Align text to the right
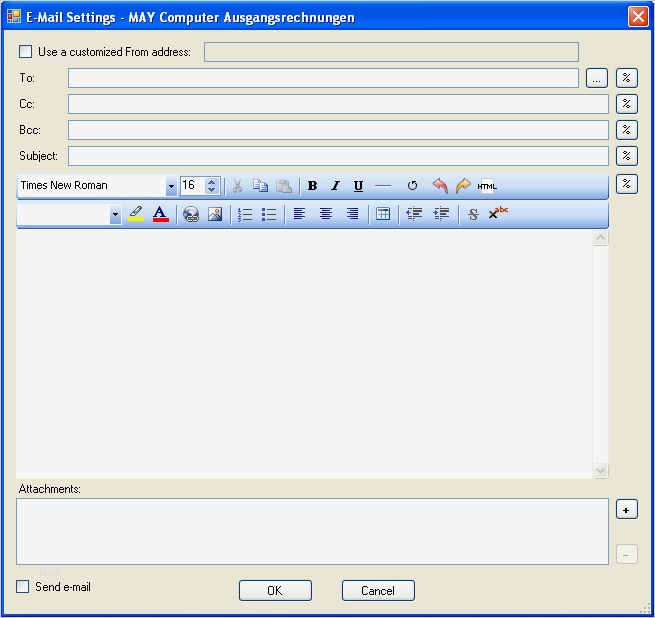Image resolution: width=655 pixels, height=618 pixels. click(352, 214)
